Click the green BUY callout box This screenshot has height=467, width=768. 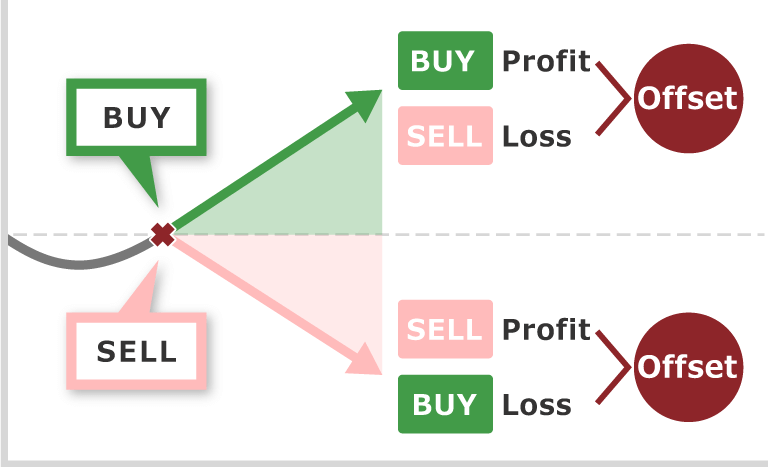(x=137, y=117)
